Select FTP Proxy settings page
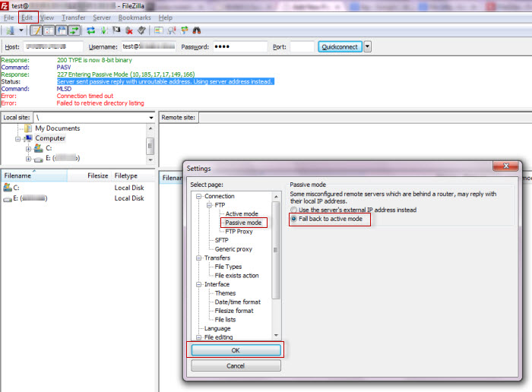The image size is (532, 392). coord(239,232)
